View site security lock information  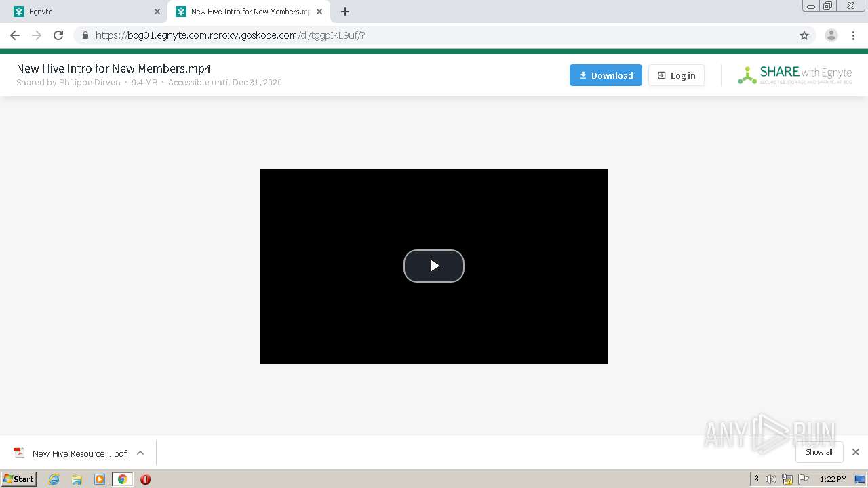tap(85, 35)
